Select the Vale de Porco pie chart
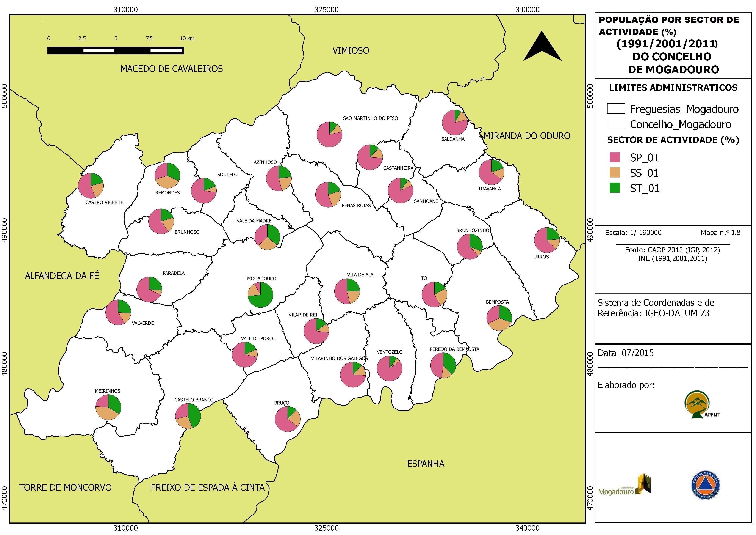Viewport: 756px width, 535px height. point(245,354)
